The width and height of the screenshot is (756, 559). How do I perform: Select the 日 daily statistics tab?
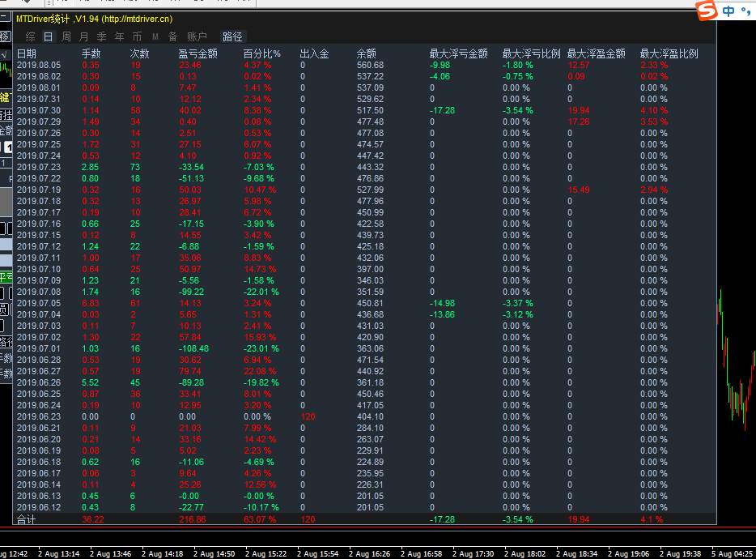click(49, 36)
